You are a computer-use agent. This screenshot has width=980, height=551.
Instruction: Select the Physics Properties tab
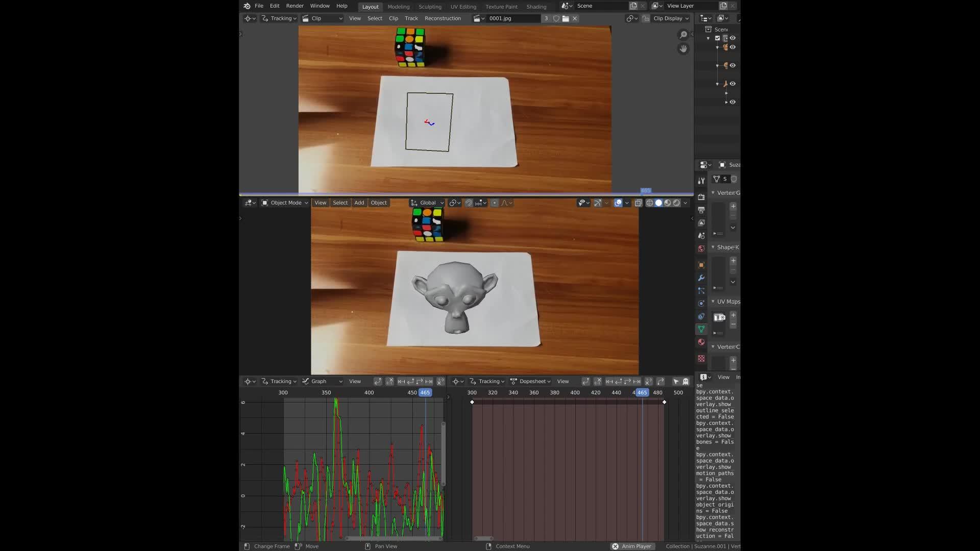pos(701,303)
